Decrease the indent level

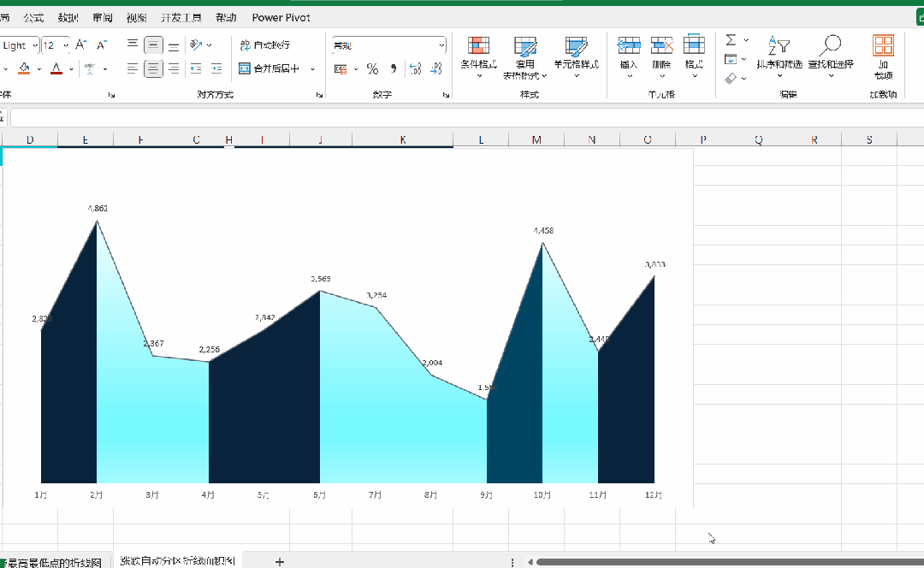(196, 69)
